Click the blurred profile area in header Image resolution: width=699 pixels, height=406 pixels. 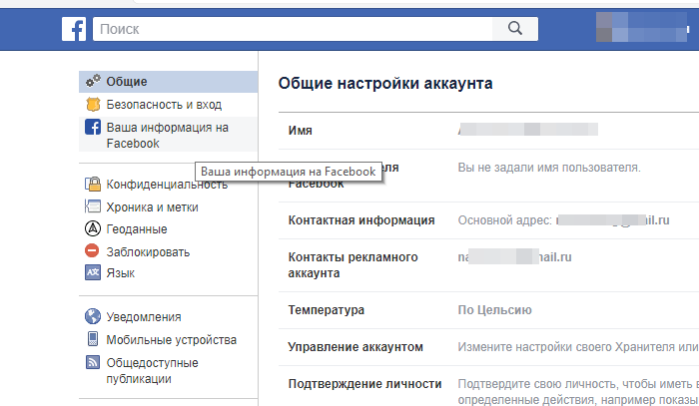click(641, 27)
